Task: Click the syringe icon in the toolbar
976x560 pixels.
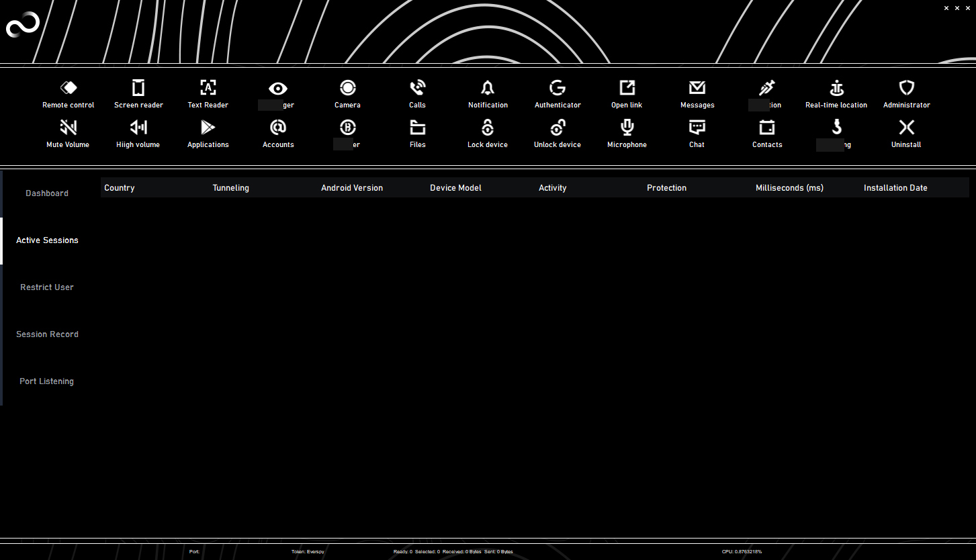Action: click(x=767, y=88)
